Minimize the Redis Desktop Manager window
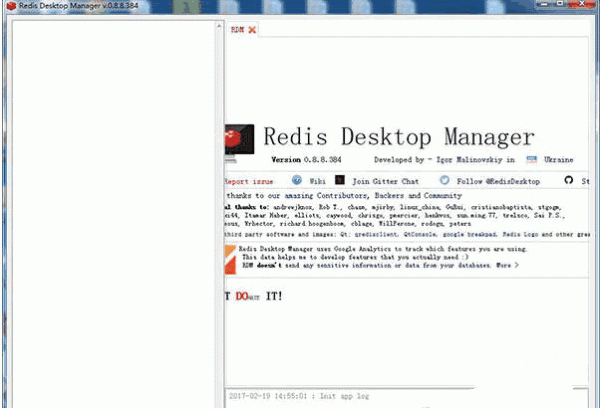This screenshot has width=600, height=409. point(544,4)
